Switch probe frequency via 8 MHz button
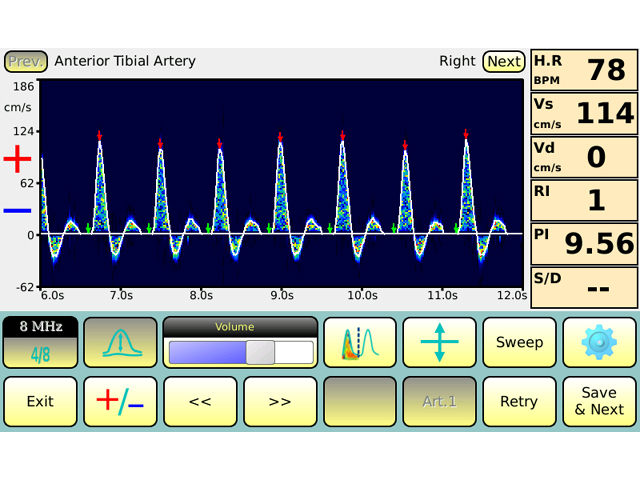Screen dimensions: 640x480 coord(40,343)
